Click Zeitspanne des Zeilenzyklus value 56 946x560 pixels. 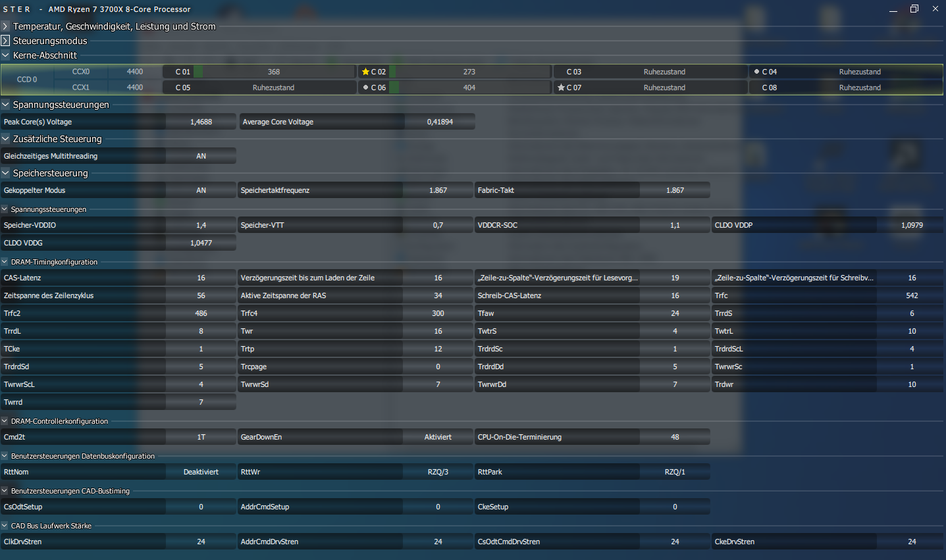coord(201,295)
